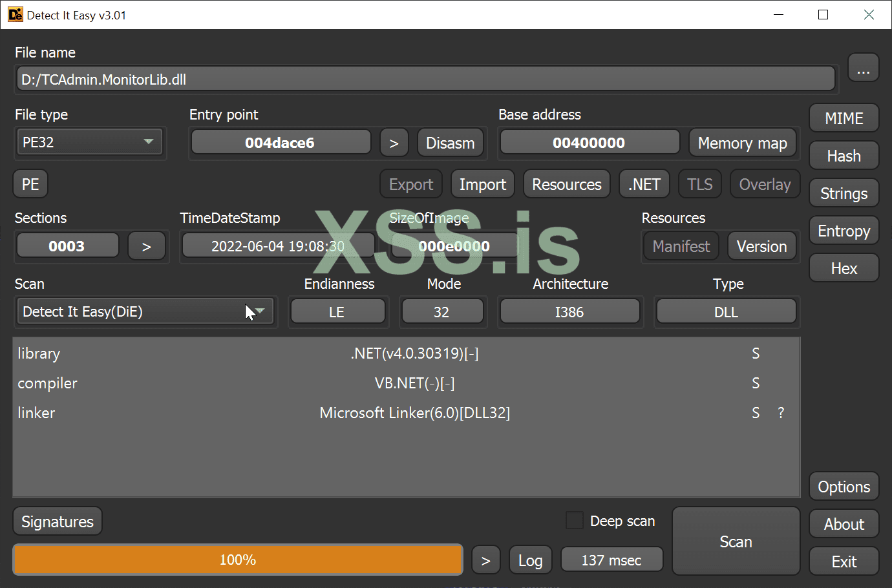This screenshot has height=588, width=892.
Task: Open the MIME viewer
Action: point(844,118)
